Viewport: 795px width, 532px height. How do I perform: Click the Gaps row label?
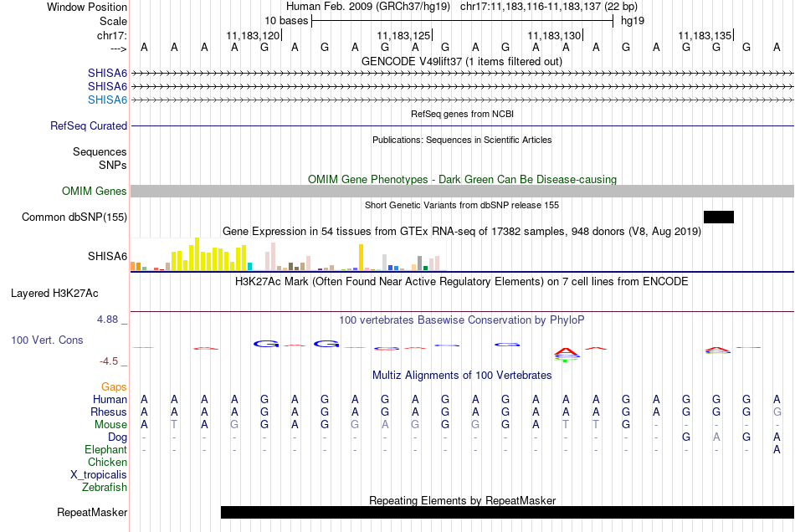pos(114,387)
